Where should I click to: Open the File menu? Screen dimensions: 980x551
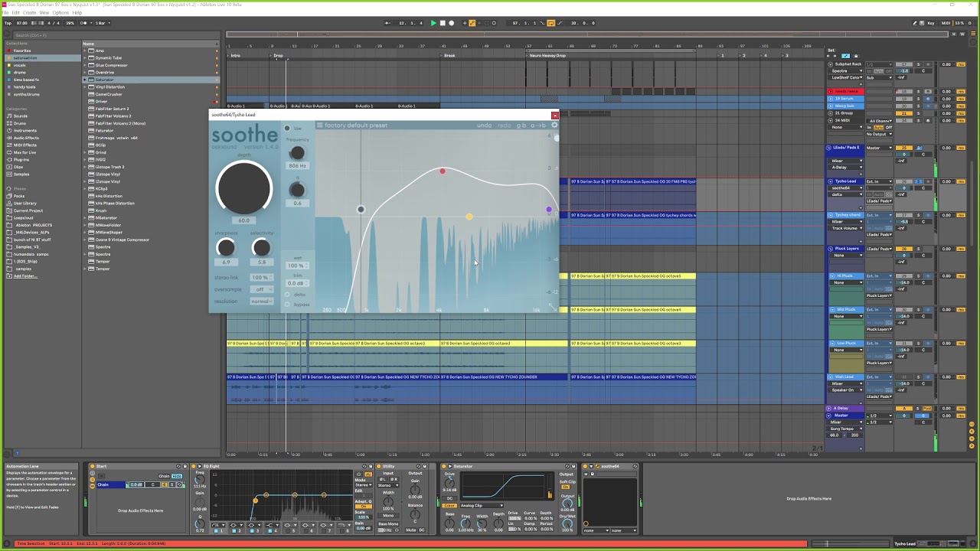coord(6,12)
